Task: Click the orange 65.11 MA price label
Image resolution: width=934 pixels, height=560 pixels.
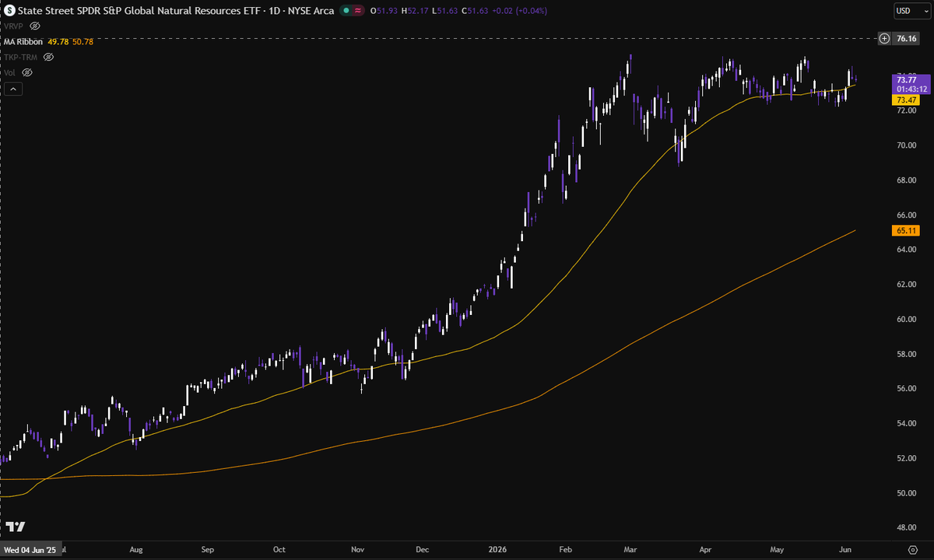Action: pyautogui.click(x=906, y=231)
